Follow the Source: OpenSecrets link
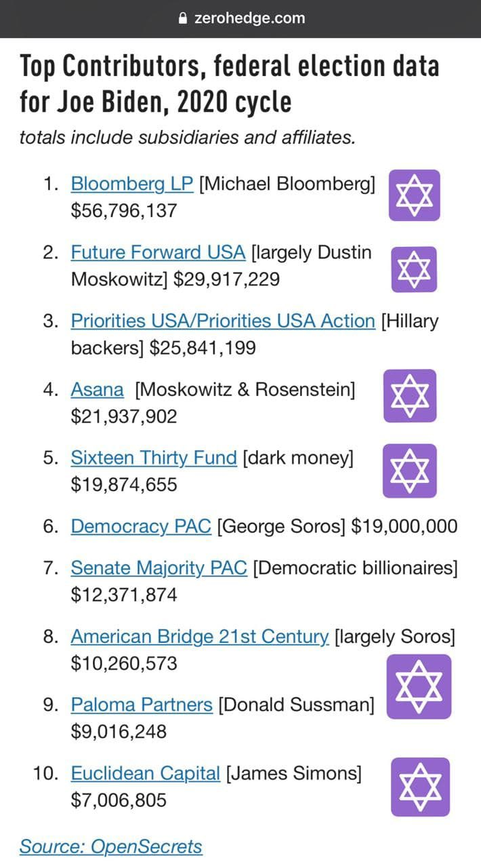This screenshot has height=868, width=481. (111, 846)
